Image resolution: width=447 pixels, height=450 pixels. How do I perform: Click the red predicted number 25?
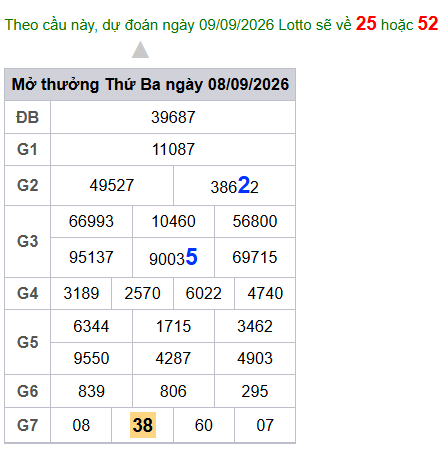pyautogui.click(x=366, y=24)
